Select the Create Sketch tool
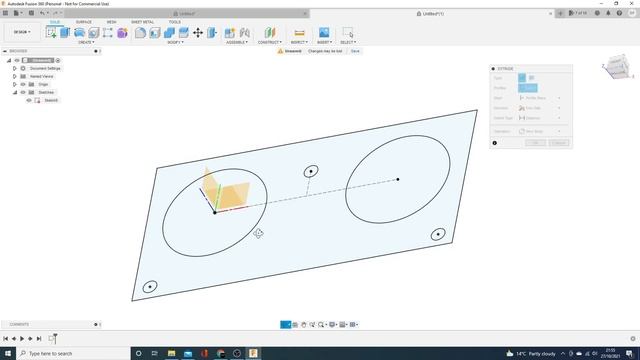Screen dimensions: 640x360 (51, 32)
